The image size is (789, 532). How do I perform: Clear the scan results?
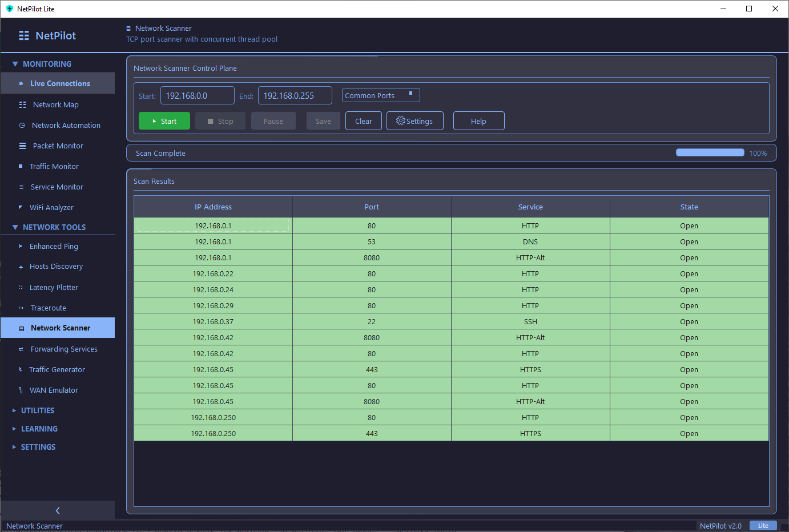pos(363,120)
